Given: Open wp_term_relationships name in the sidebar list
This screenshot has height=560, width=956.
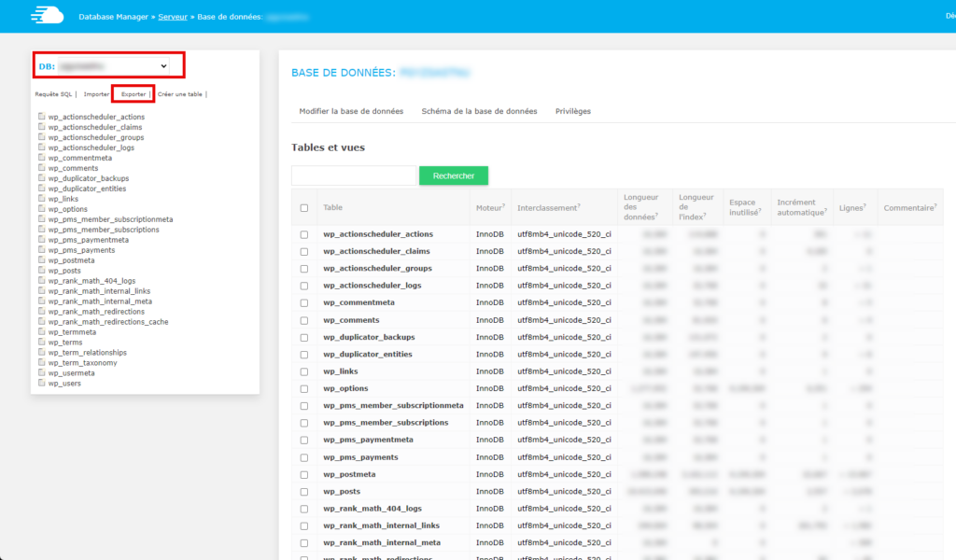Looking at the screenshot, I should coord(88,353).
